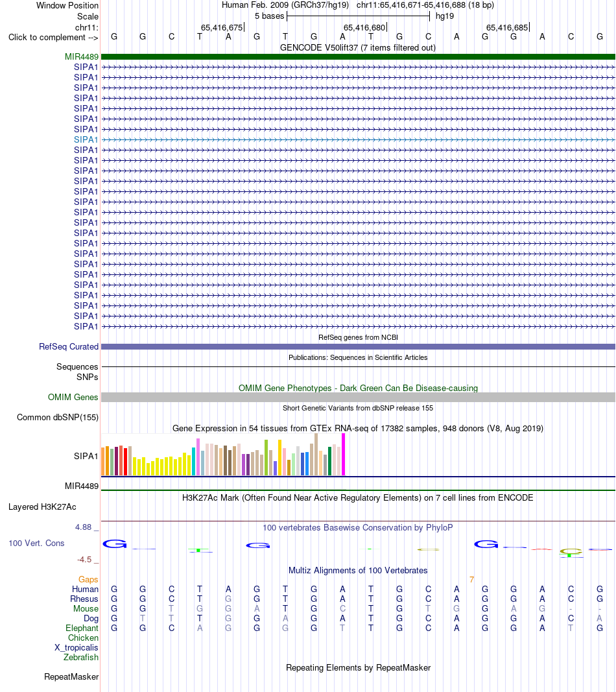
Task: Select the Elephant alignment row label
Action: [82, 628]
